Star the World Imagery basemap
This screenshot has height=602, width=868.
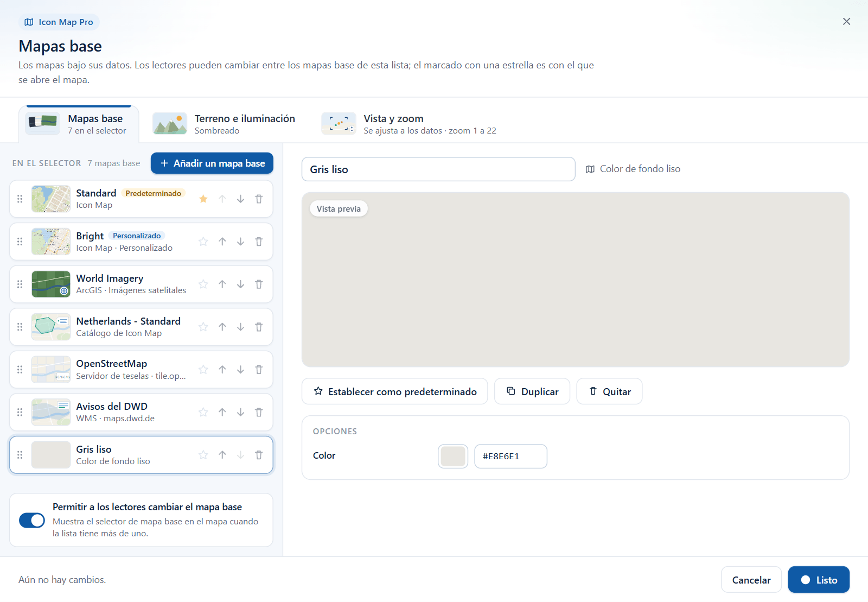click(x=203, y=284)
